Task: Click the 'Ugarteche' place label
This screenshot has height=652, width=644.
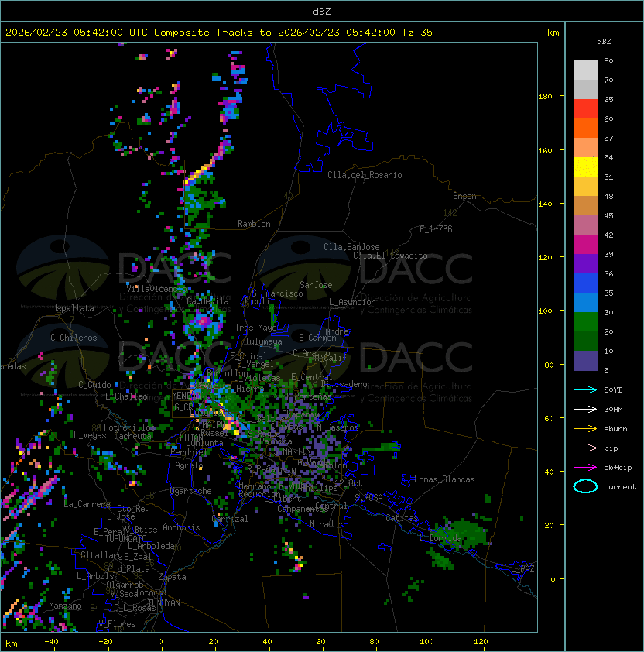Action: pos(191,491)
